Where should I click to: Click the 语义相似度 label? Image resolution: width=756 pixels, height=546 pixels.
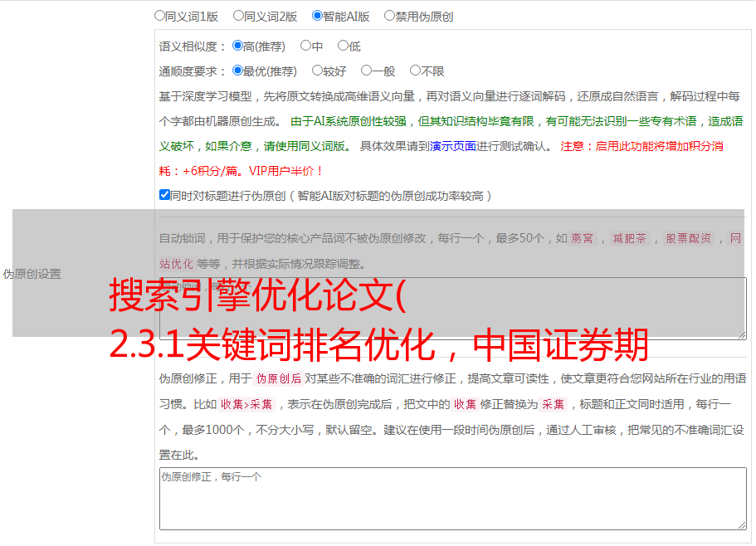(x=193, y=46)
